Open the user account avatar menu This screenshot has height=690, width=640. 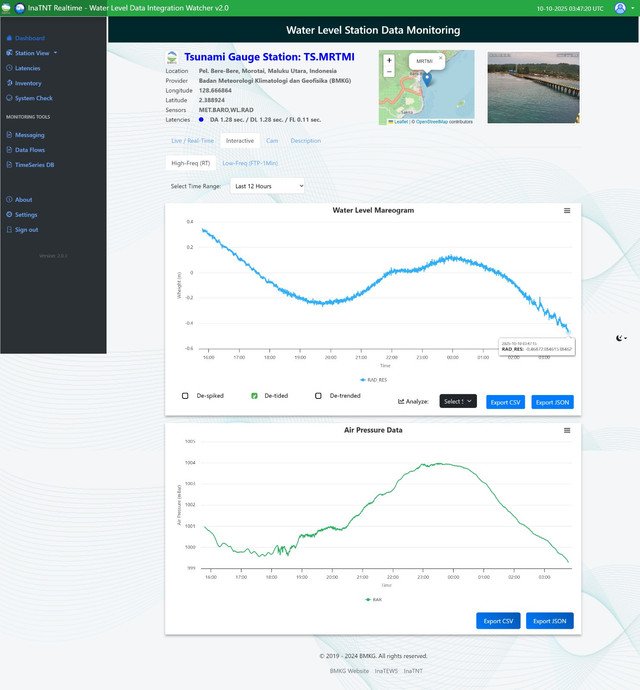coord(621,7)
